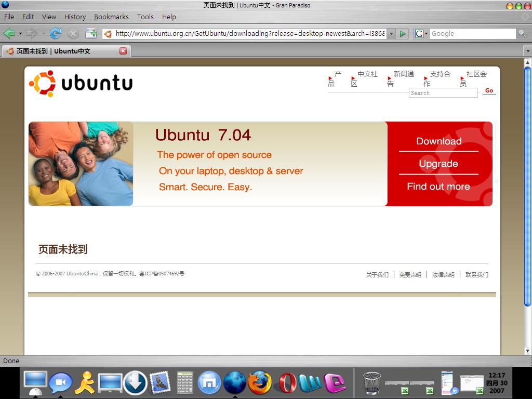Open a new tab with the toolbar icon

tap(91, 33)
